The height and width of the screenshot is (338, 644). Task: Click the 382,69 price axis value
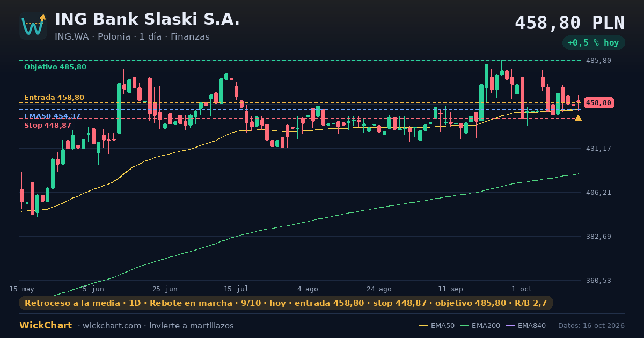pyautogui.click(x=598, y=236)
